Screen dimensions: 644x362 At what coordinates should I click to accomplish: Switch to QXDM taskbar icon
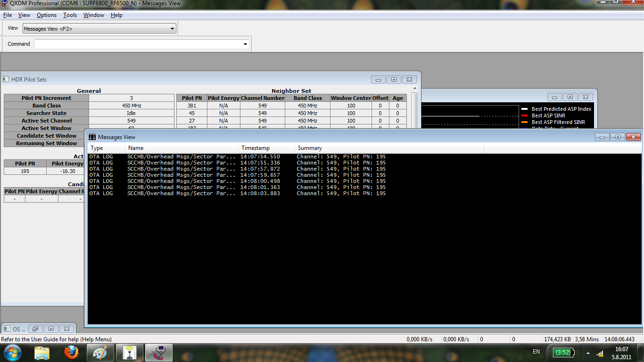click(159, 353)
